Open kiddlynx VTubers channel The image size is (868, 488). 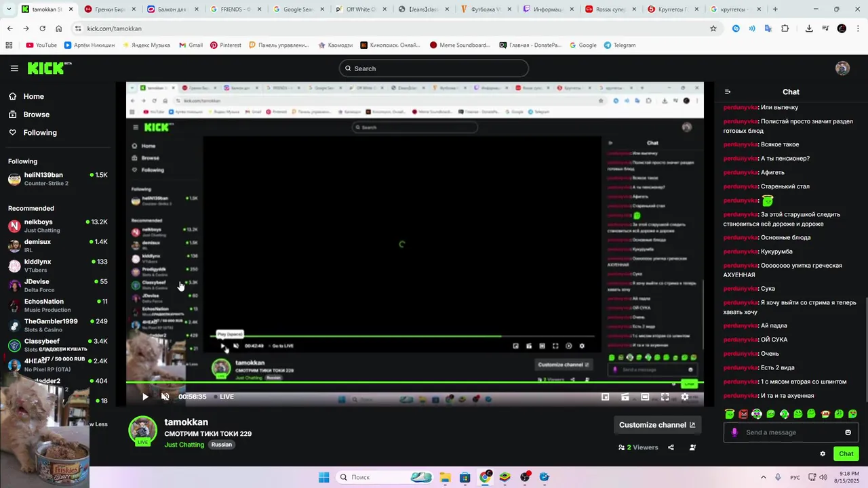tap(58, 266)
